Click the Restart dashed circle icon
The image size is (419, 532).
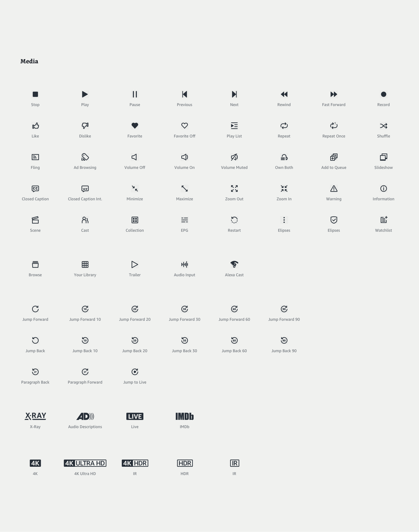click(x=234, y=220)
